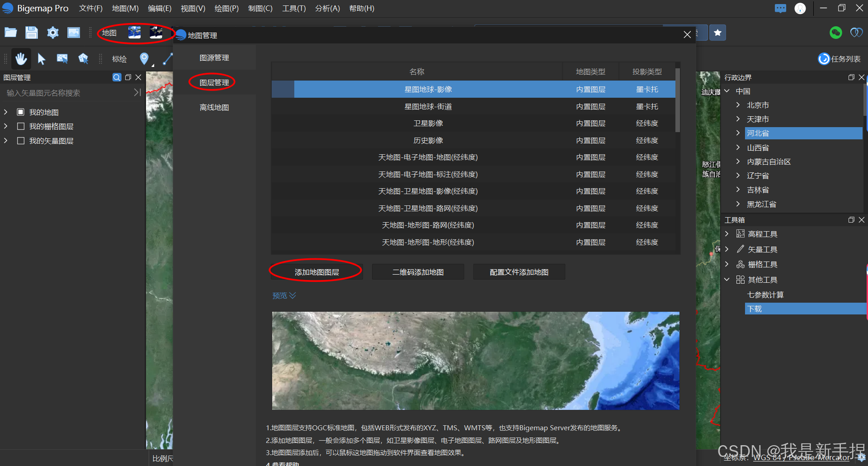Activate the hand pan tool
Image resolution: width=868 pixels, height=466 pixels.
coord(21,59)
